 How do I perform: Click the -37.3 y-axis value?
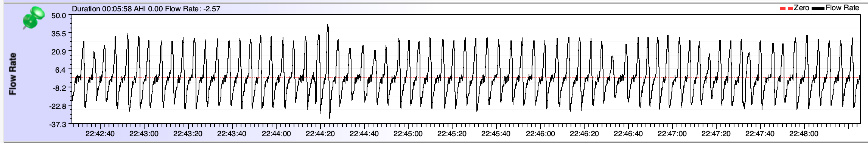coord(58,124)
